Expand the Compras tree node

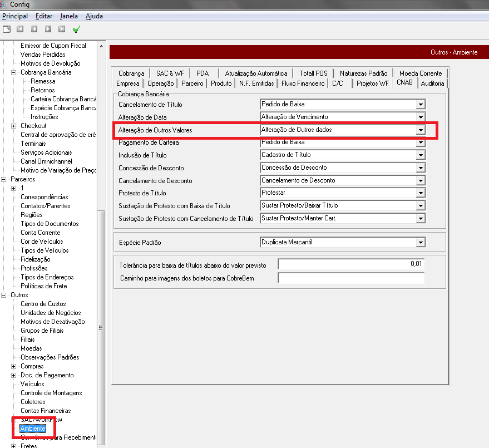point(14,366)
